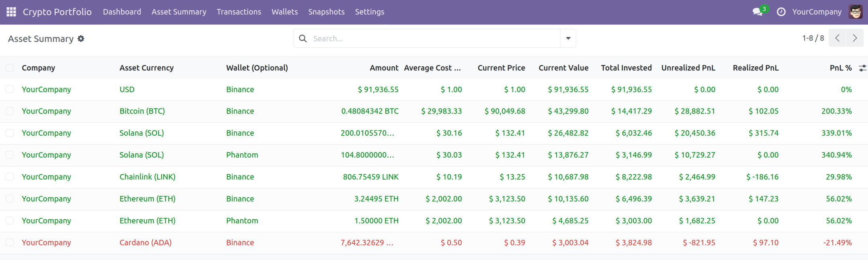This screenshot has height=260, width=868.
Task: Click the search magnifier icon
Action: (x=303, y=39)
